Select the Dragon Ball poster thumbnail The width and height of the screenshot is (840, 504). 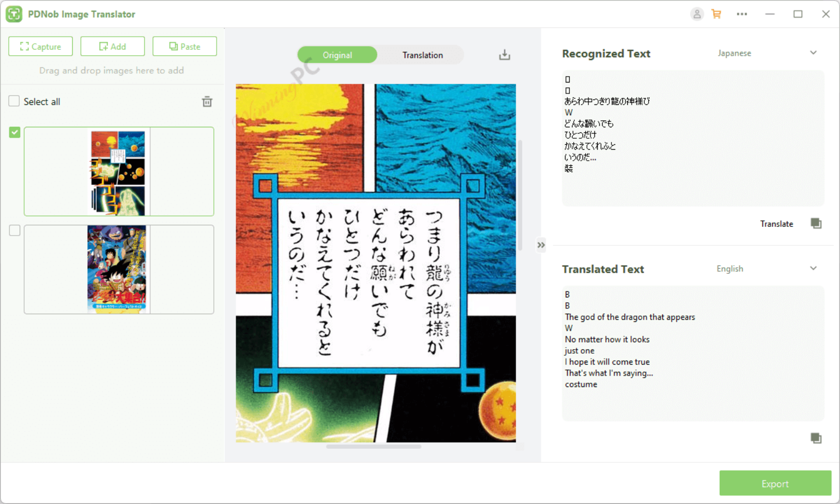[119, 269]
